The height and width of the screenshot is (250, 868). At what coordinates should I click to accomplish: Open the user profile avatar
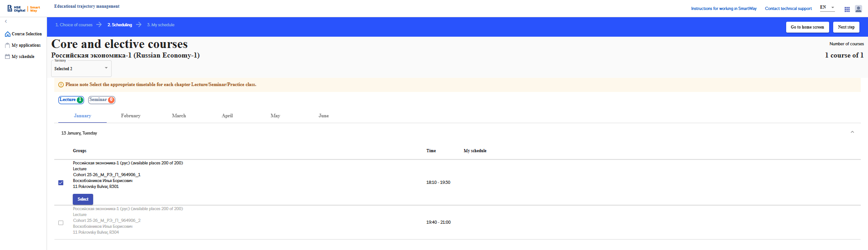click(x=858, y=9)
